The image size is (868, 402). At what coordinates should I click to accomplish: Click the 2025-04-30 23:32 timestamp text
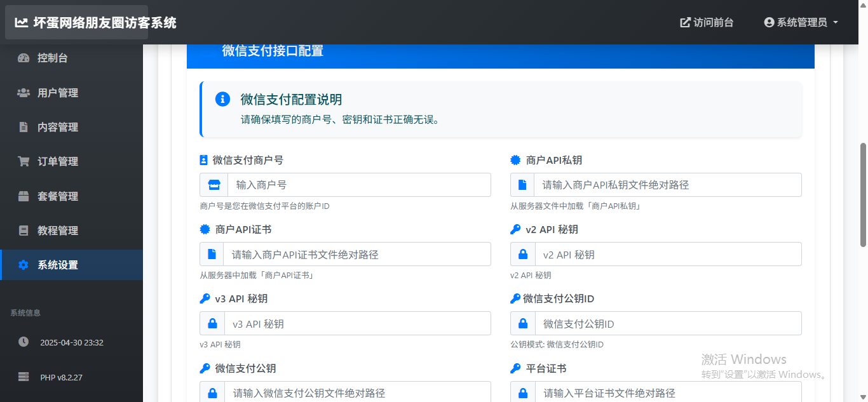[x=72, y=342]
